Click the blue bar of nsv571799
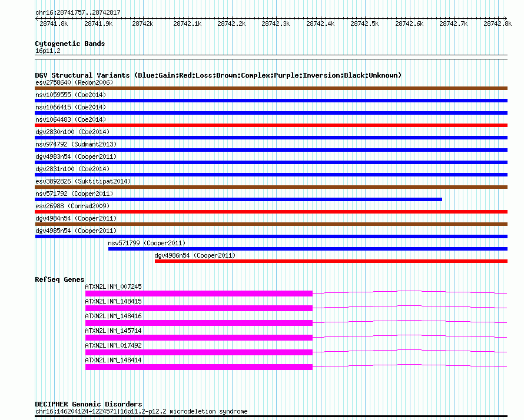The width and height of the screenshot is (524, 420). pyautogui.click(x=308, y=249)
